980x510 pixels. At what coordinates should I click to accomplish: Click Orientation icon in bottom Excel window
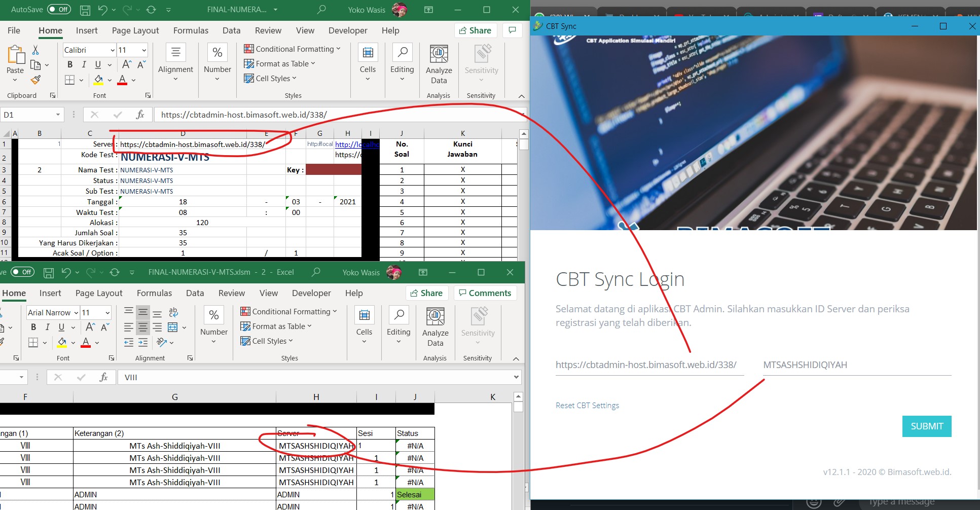162,343
